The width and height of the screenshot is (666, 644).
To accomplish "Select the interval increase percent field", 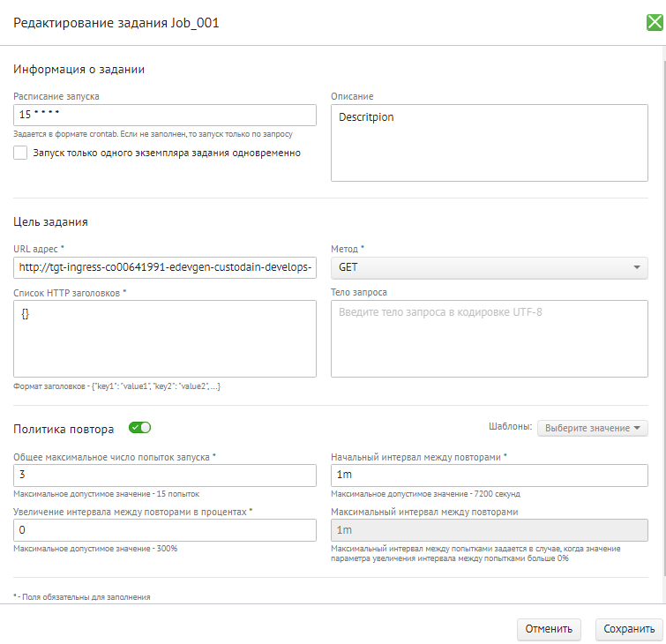I will 165,529.
